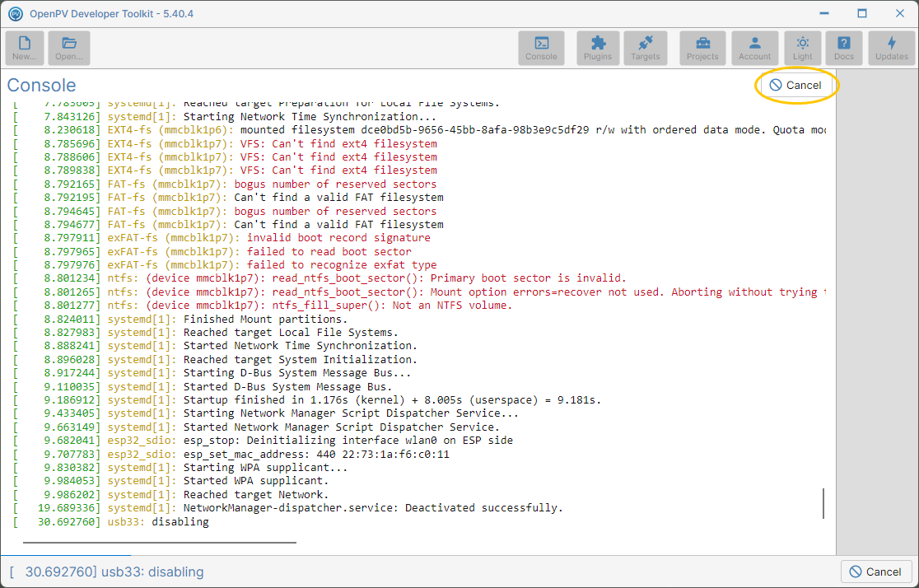This screenshot has width=919, height=588.
Task: Select log line 'Starting Network Time Synchronization...'
Action: (x=225, y=117)
